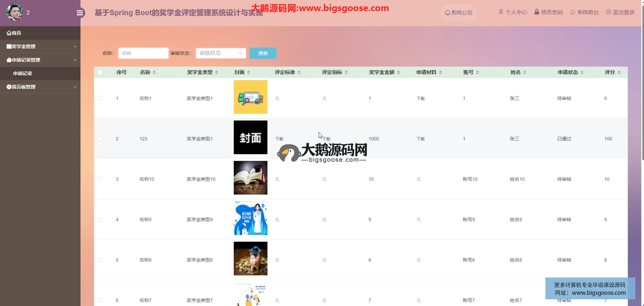Click the user avatar picture
Viewport: 644px width, 306px height.
tap(14, 12)
